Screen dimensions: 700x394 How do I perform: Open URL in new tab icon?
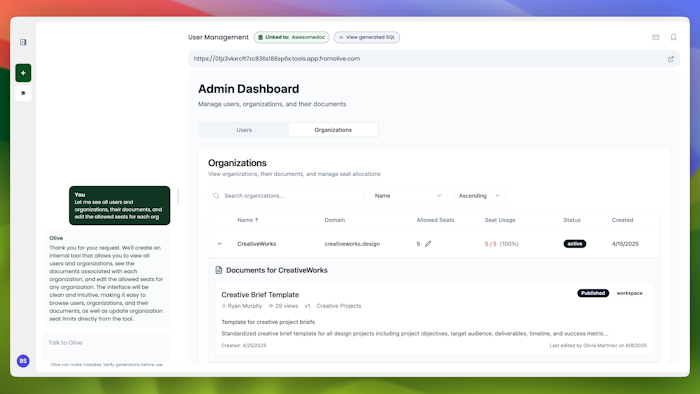pyautogui.click(x=671, y=59)
